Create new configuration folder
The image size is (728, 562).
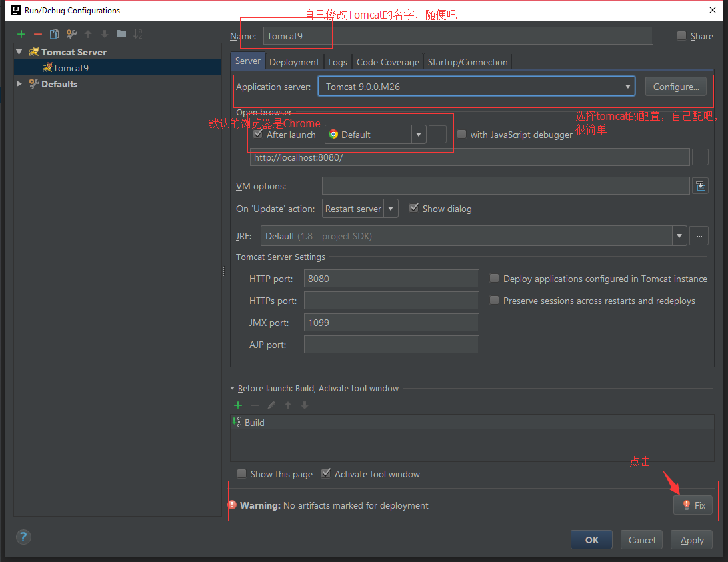point(121,34)
